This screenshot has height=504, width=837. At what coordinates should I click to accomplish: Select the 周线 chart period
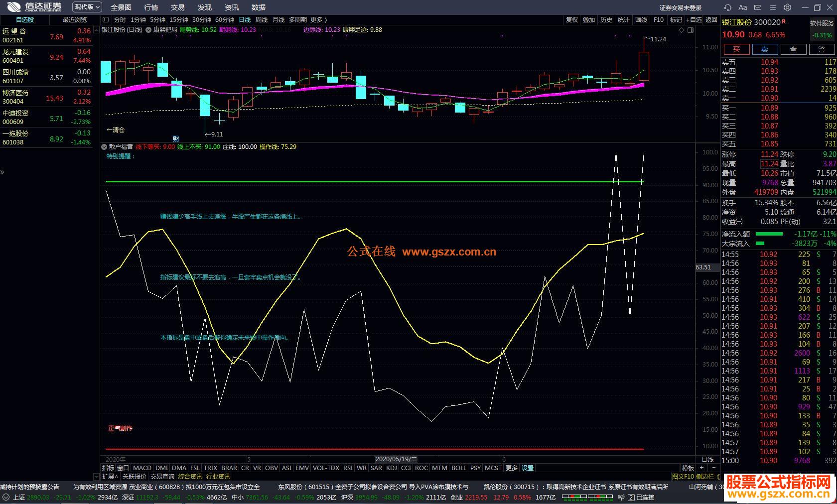coord(262,20)
